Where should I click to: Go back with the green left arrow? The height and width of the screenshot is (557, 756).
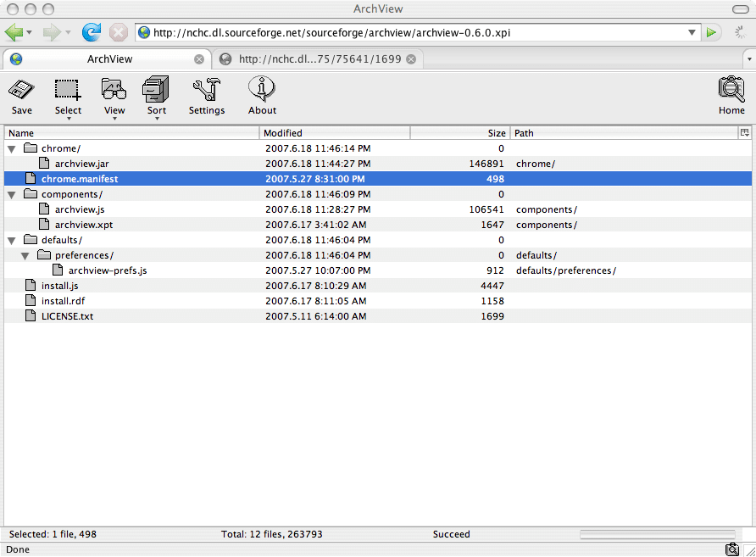[14, 33]
